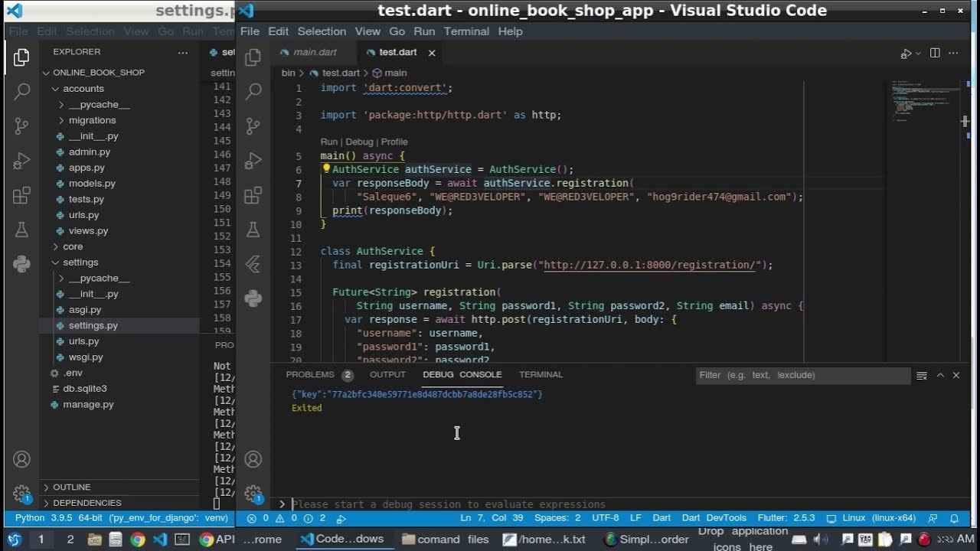
Task: Click Dart DevTools in status bar
Action: point(714,518)
